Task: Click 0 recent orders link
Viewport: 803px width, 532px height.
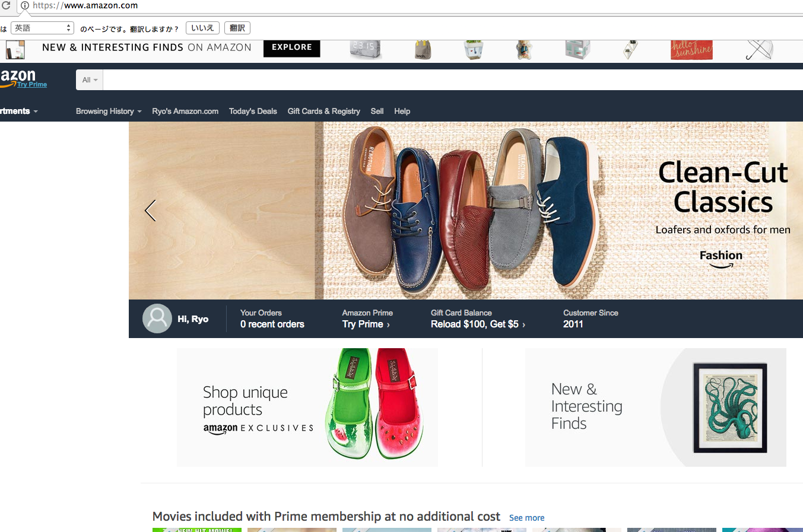Action: point(272,324)
